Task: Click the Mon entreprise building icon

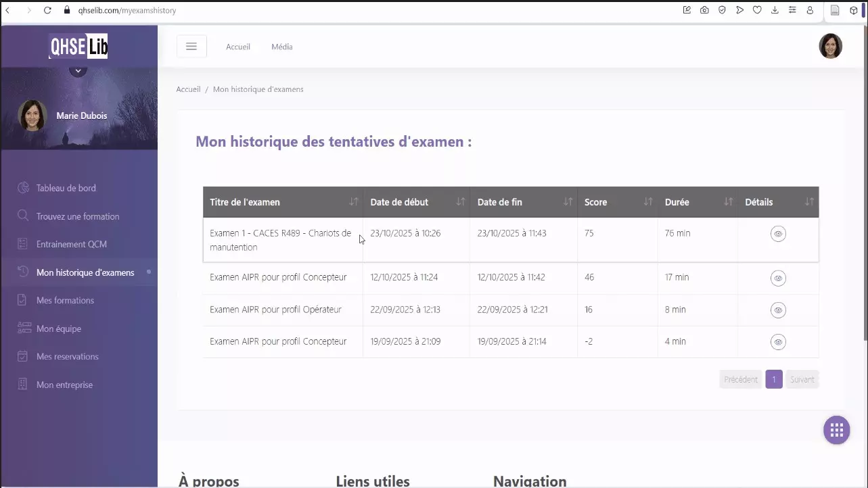Action: click(x=23, y=385)
